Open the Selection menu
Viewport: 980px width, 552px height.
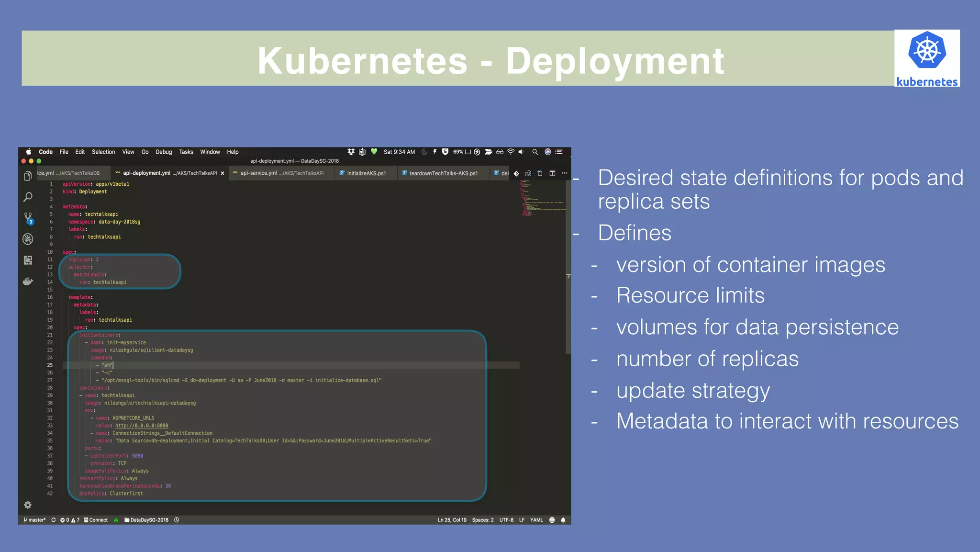tap(103, 152)
